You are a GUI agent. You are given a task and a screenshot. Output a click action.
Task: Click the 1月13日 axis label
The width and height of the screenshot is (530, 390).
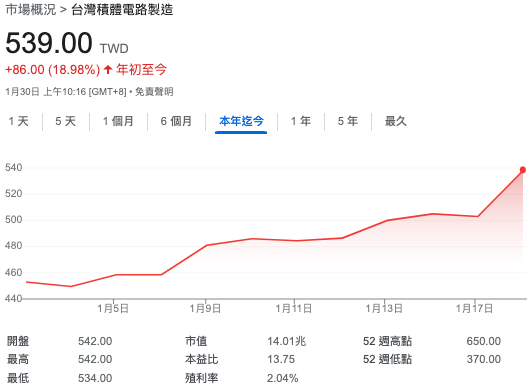384,308
